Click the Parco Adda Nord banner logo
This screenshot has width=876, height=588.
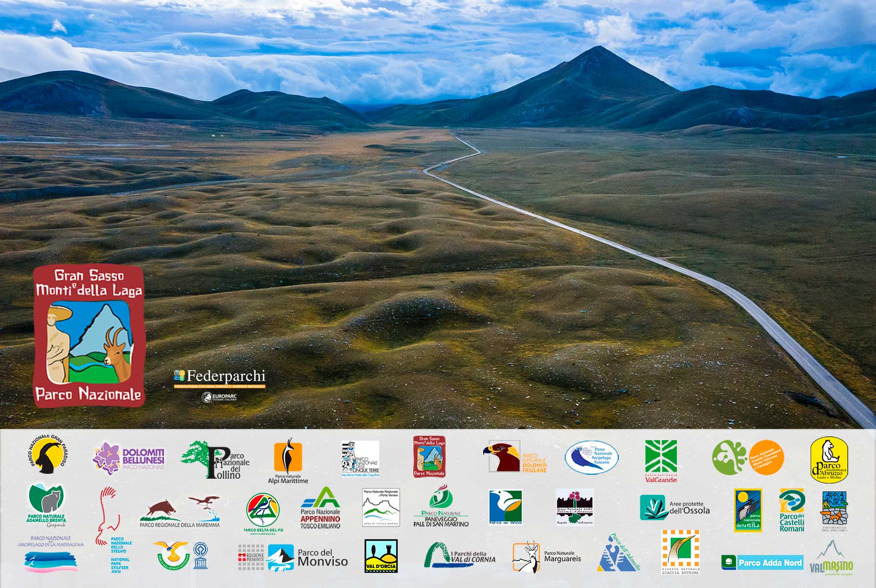click(x=762, y=563)
